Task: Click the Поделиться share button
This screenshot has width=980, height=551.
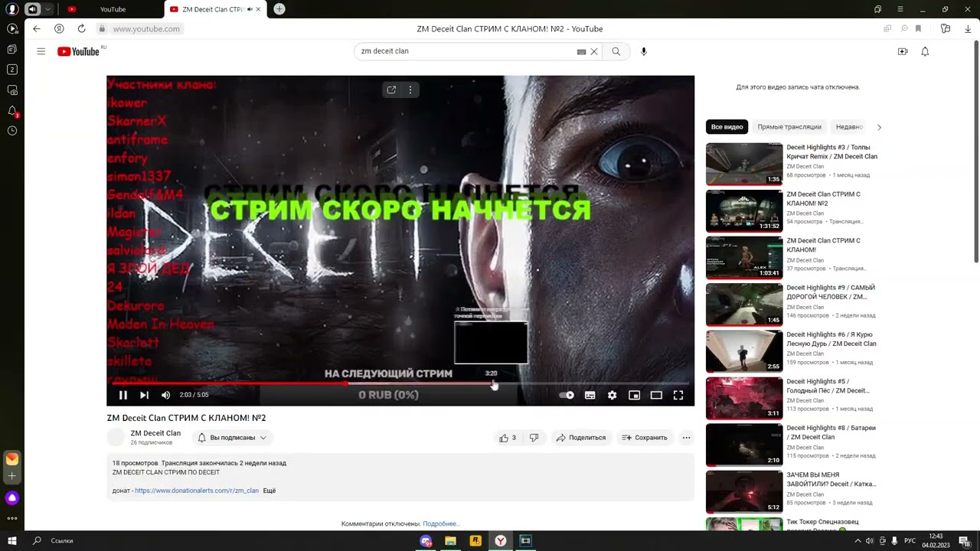Action: tap(580, 438)
